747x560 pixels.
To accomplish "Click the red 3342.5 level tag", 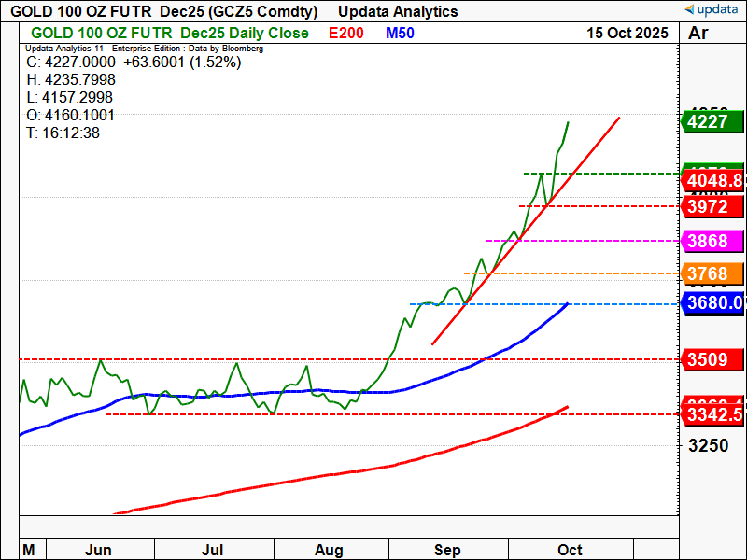I will tap(712, 414).
